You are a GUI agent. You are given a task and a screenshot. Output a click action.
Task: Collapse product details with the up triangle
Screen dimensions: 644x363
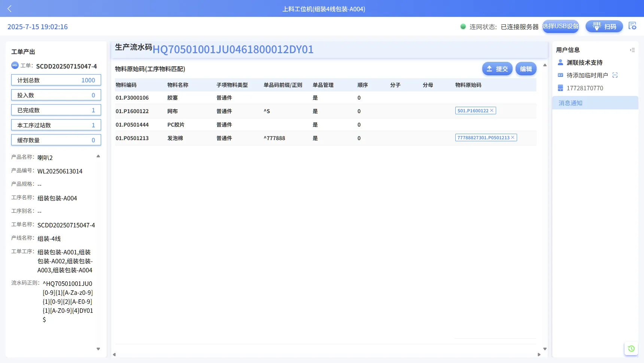point(98,156)
